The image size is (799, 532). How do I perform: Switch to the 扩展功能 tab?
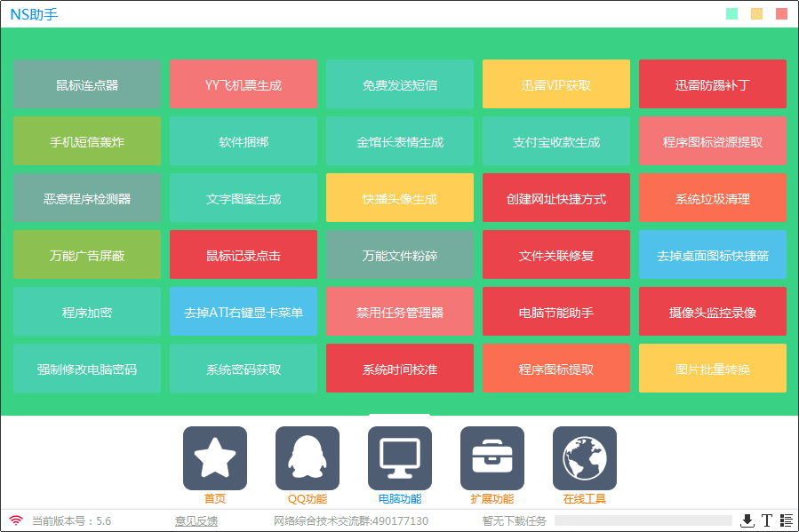coord(491,497)
